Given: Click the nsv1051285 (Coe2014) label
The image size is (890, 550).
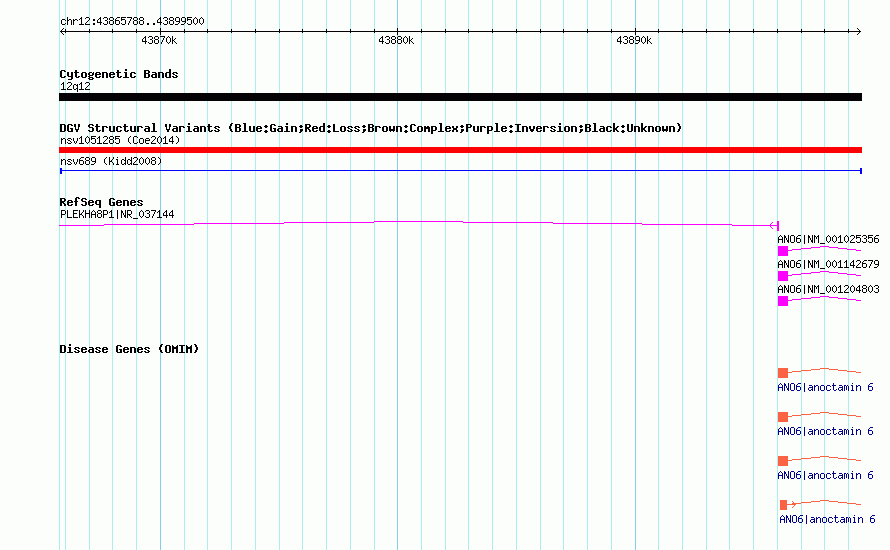Looking at the screenshot, I should point(120,140).
